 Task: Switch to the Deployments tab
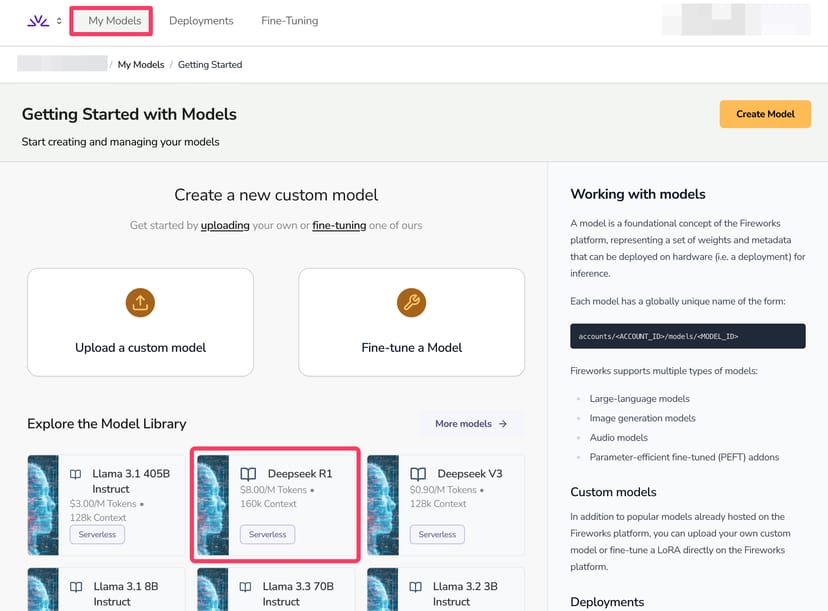pyautogui.click(x=201, y=21)
